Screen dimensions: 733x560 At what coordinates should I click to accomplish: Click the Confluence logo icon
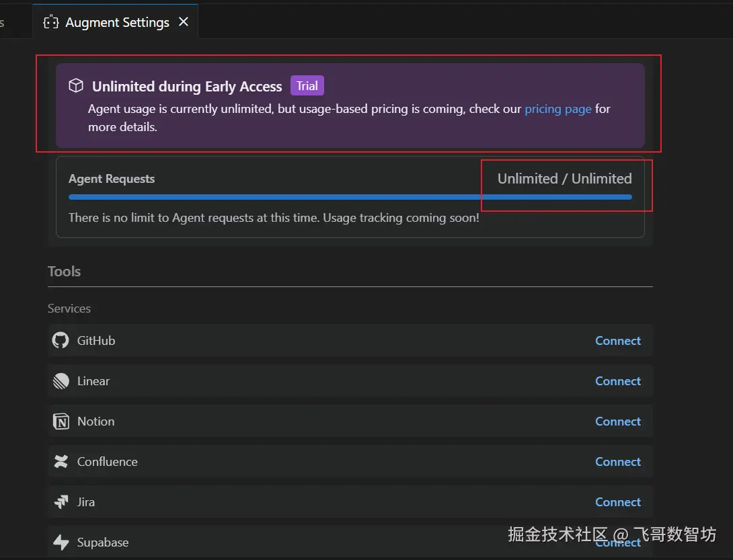pyautogui.click(x=61, y=461)
